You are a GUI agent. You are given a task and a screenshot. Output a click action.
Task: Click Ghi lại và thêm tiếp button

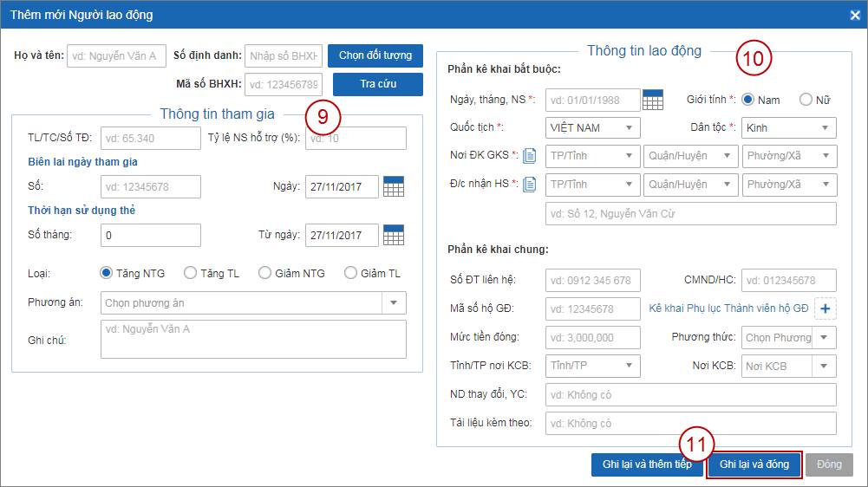click(x=647, y=464)
